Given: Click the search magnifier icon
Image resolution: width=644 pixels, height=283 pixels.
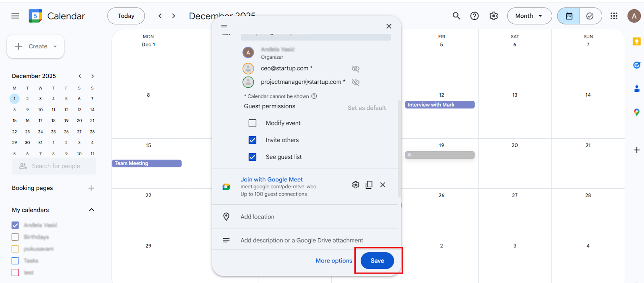Looking at the screenshot, I should coord(456,16).
